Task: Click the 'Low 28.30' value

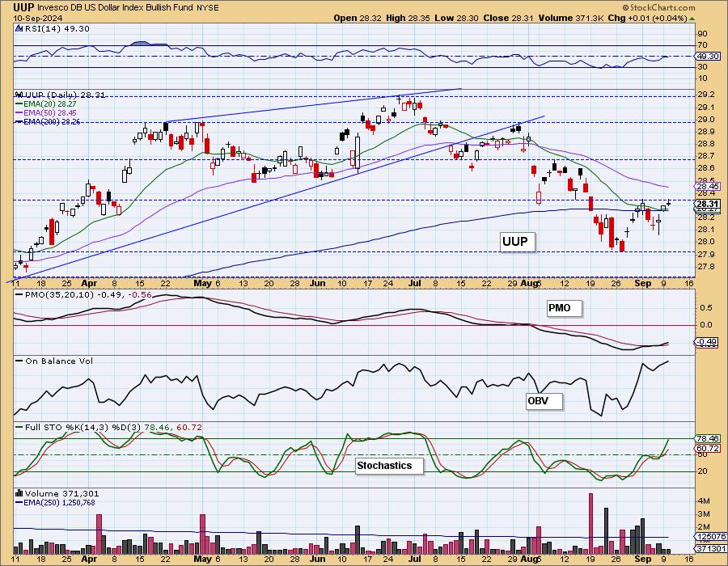Action: tap(457, 18)
